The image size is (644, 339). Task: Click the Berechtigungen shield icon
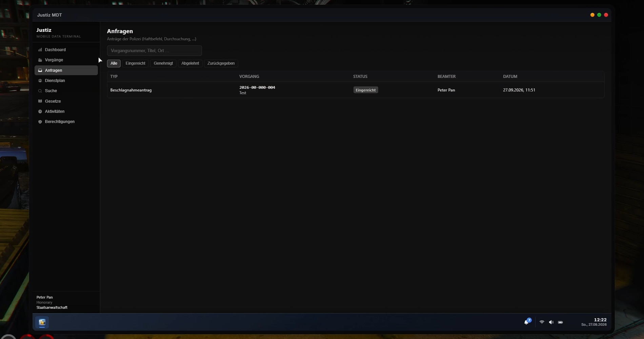point(40,122)
